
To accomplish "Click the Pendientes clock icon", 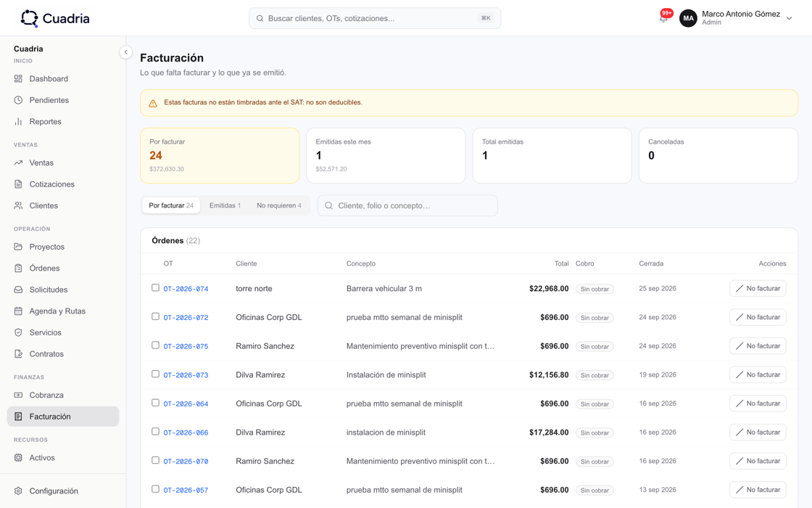I will pyautogui.click(x=18, y=100).
